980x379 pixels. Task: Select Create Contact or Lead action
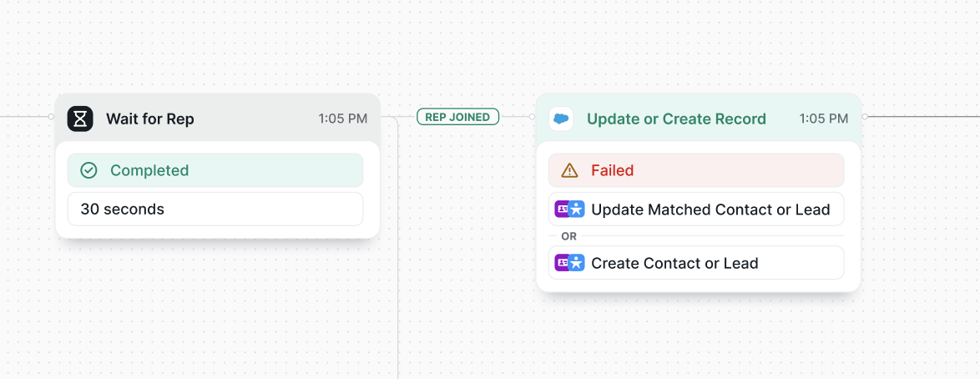pyautogui.click(x=696, y=263)
